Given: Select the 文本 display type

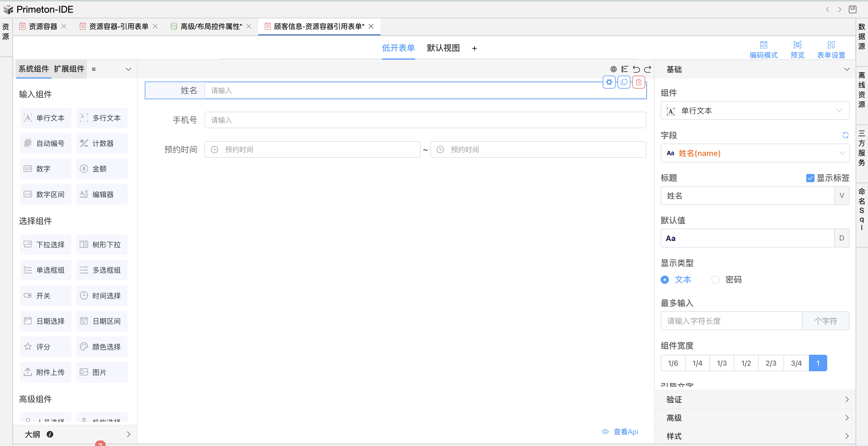Looking at the screenshot, I should [665, 280].
